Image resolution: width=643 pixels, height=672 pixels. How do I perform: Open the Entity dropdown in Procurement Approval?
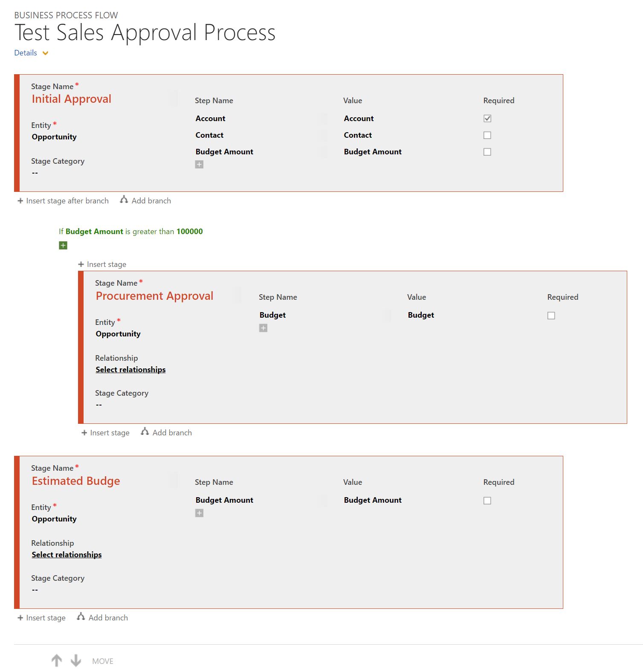(x=118, y=334)
